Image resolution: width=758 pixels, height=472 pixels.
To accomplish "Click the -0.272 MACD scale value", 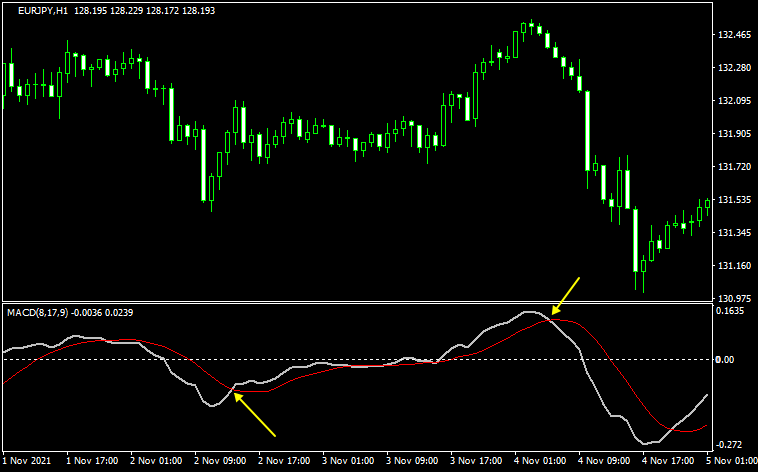I will pos(730,444).
